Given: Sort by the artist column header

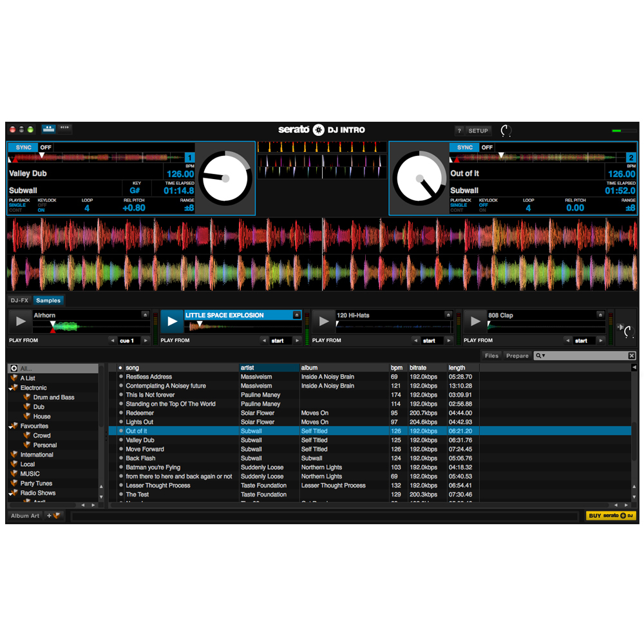Looking at the screenshot, I should [x=269, y=368].
